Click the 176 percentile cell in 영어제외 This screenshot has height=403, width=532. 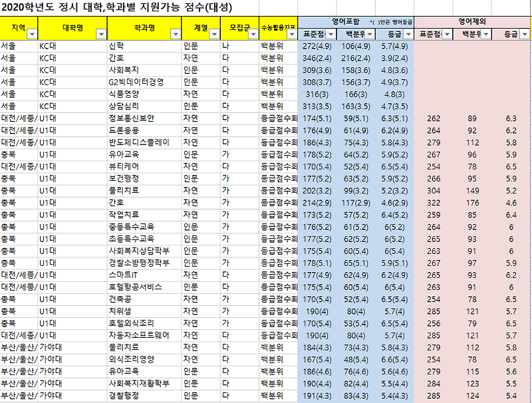(472, 203)
